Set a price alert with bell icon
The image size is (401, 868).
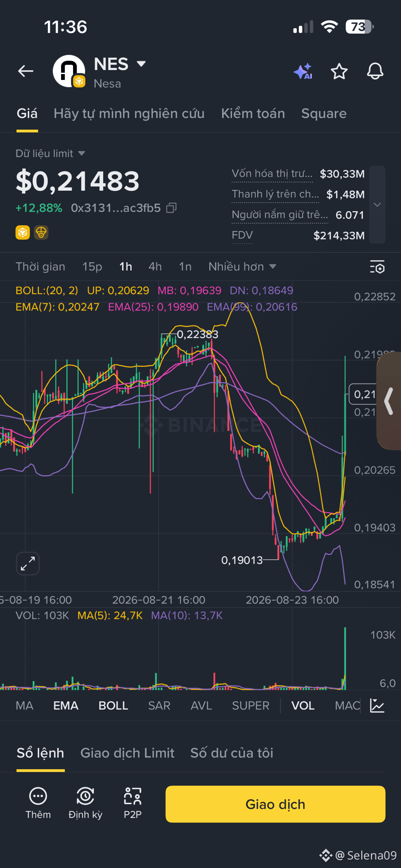pyautogui.click(x=375, y=72)
